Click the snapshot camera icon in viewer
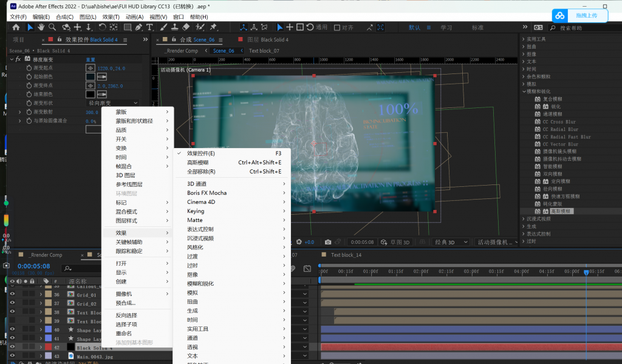 coord(327,242)
